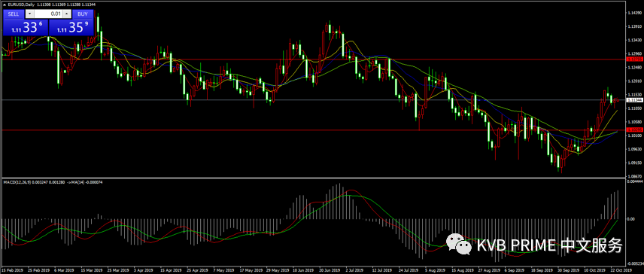Click MACD scale value 0.00
Screen dimensions: 644x274
click(631, 219)
